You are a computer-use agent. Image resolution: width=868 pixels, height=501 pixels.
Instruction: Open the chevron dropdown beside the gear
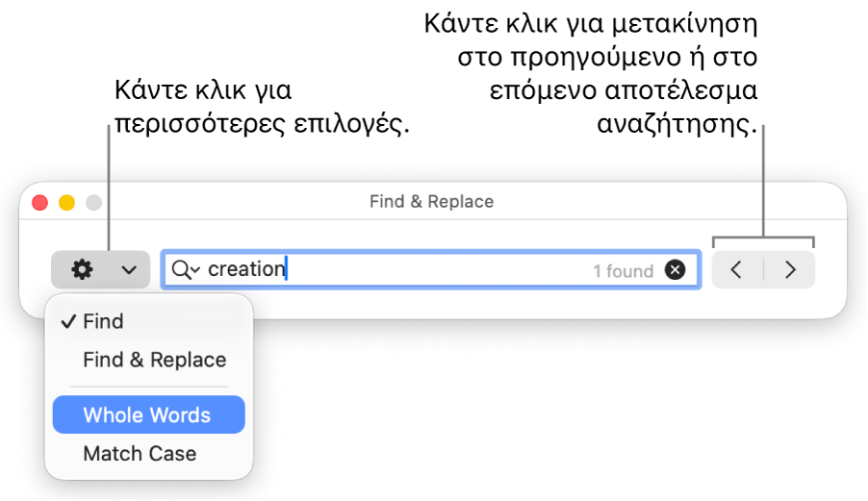tap(129, 270)
